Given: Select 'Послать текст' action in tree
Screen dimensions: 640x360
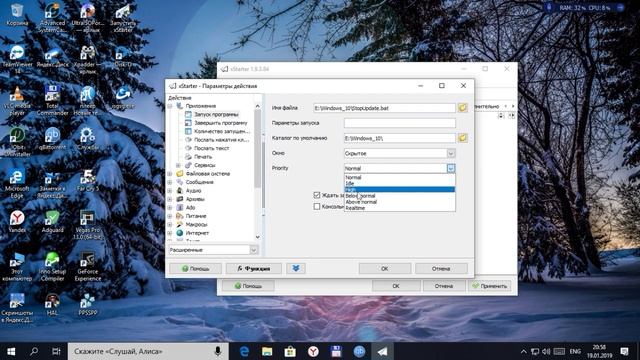Looking at the screenshot, I should 211,148.
